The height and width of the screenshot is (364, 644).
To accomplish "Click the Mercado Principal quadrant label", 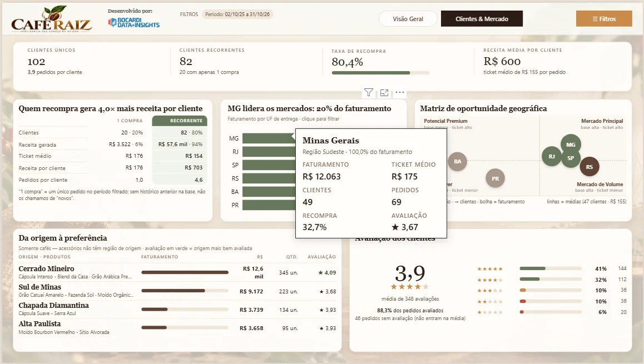I will point(602,121).
